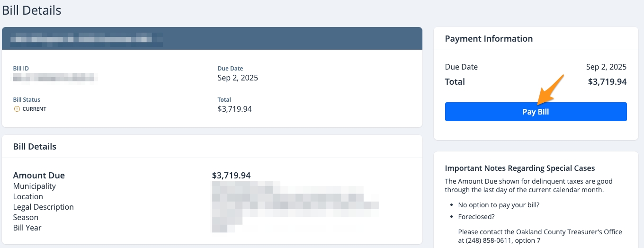Click the Legal Description field label
Screen dimensions: 644x248
[x=44, y=207]
